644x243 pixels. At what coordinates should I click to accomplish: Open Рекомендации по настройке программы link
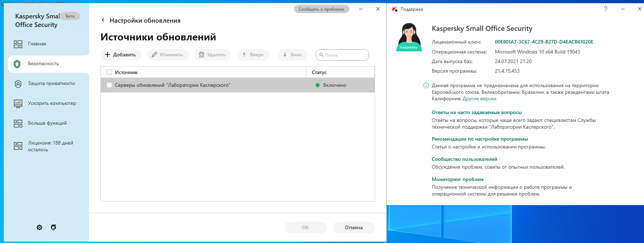pos(480,139)
